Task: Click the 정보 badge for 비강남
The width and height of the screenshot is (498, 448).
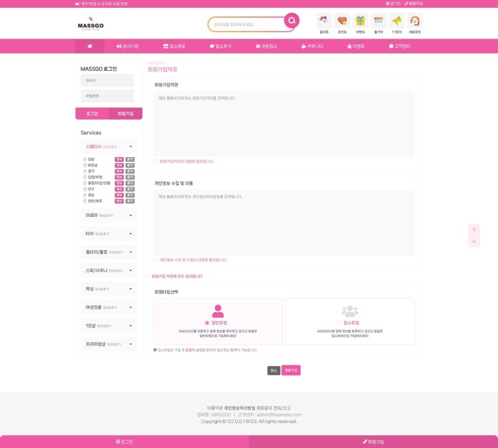Action: click(x=119, y=166)
